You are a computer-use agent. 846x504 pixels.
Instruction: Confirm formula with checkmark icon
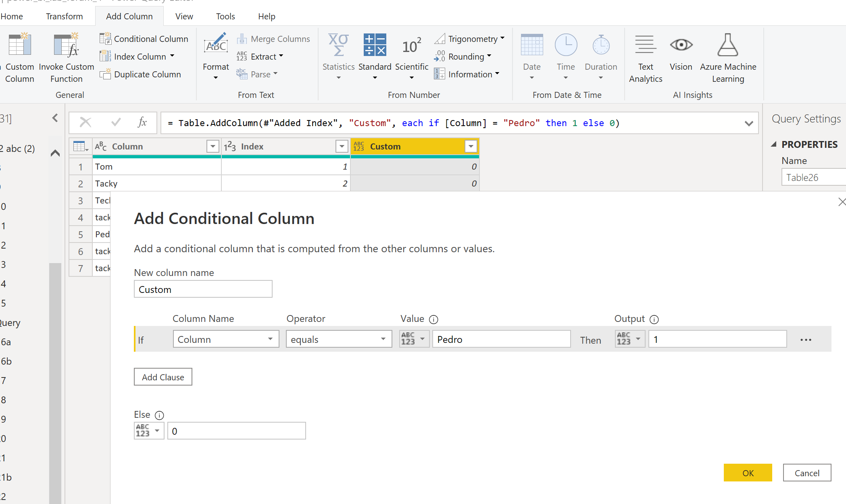(x=116, y=122)
